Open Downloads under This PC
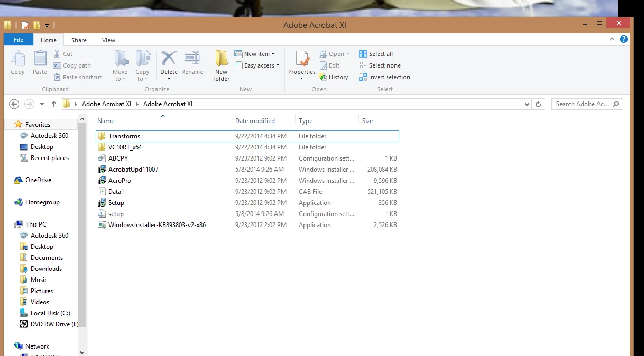The image size is (644, 356). (x=41, y=269)
